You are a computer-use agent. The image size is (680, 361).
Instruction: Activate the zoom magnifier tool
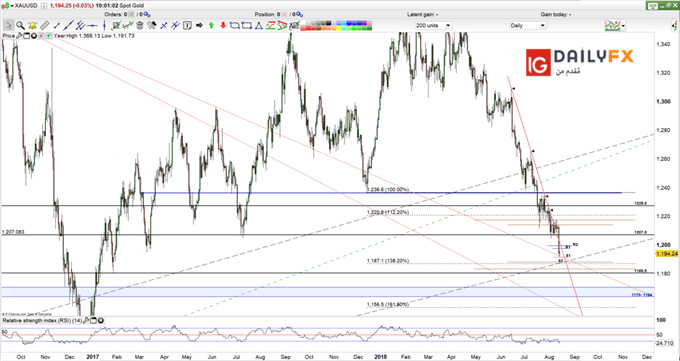20,26
